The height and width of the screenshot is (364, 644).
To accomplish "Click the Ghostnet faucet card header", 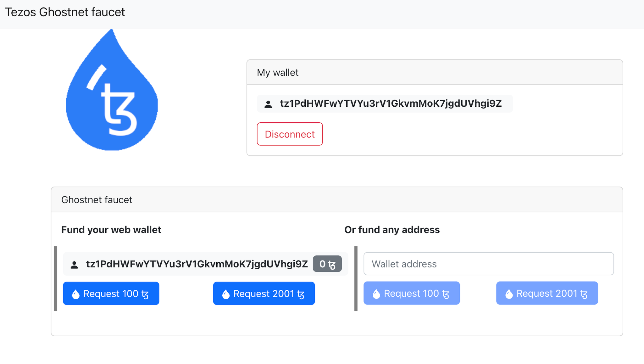I will coord(337,200).
